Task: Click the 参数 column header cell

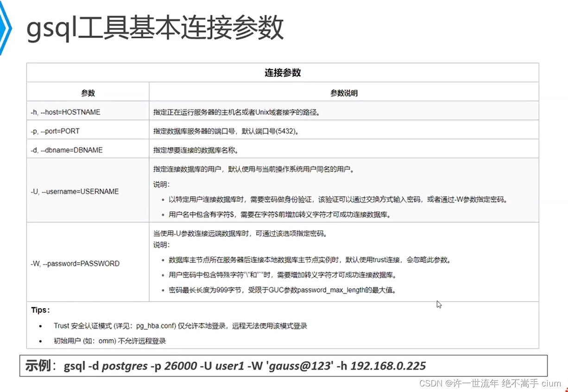Action: click(x=88, y=93)
